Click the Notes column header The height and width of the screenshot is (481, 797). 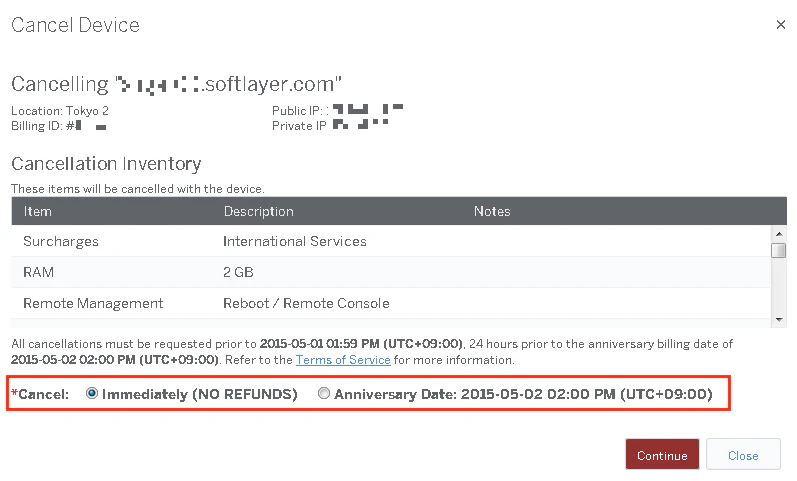[492, 212]
